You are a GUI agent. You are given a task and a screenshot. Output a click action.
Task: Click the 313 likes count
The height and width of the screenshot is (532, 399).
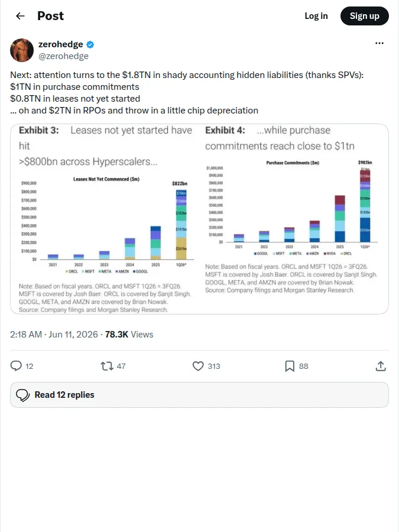214,366
